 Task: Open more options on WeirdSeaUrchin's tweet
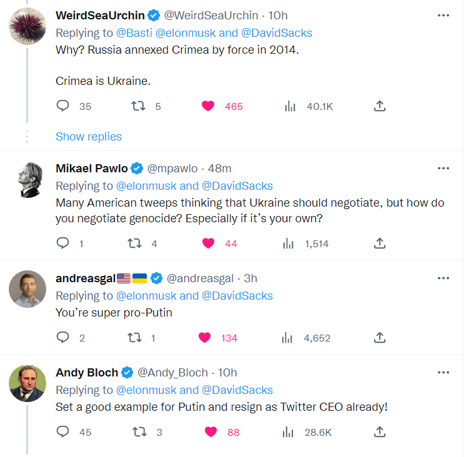tap(444, 16)
